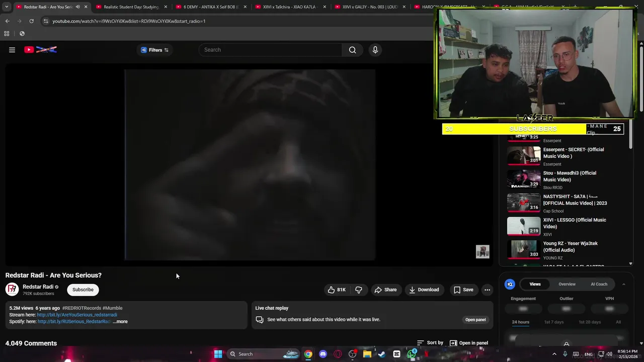Switch to XIIVI x GAL3Y browser tab
644x362 pixels.
pyautogui.click(x=370, y=7)
